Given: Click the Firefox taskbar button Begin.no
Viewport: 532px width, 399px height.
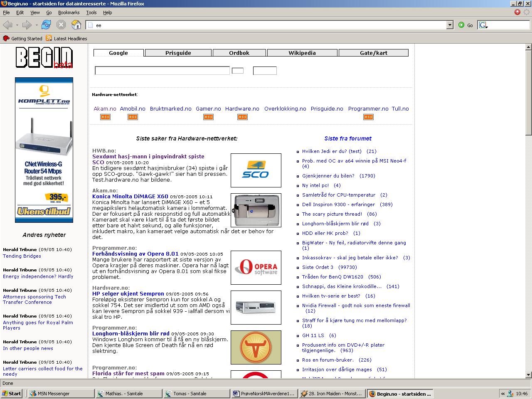Looking at the screenshot, I should (401, 393).
